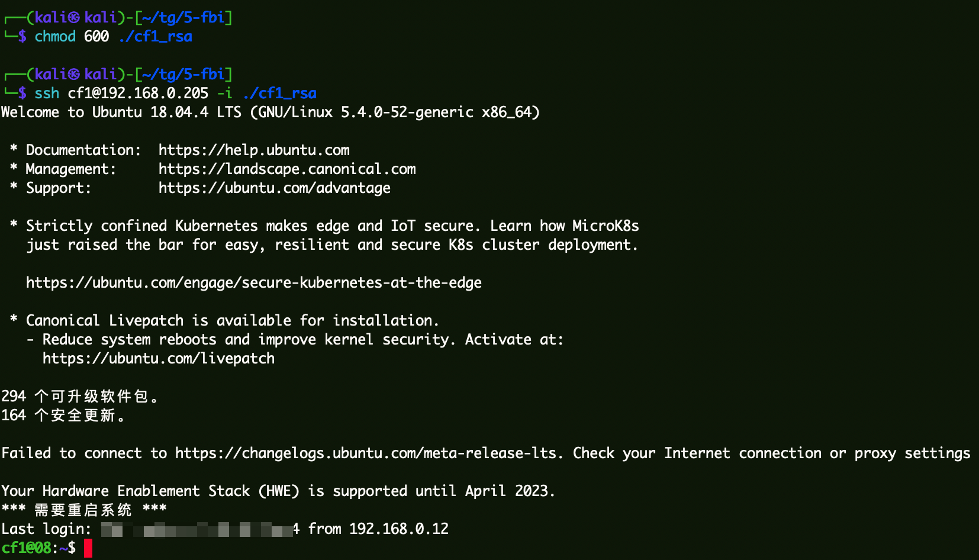Screen dimensions: 979x560
Task: Click the ssh command word
Action: [x=47, y=94]
